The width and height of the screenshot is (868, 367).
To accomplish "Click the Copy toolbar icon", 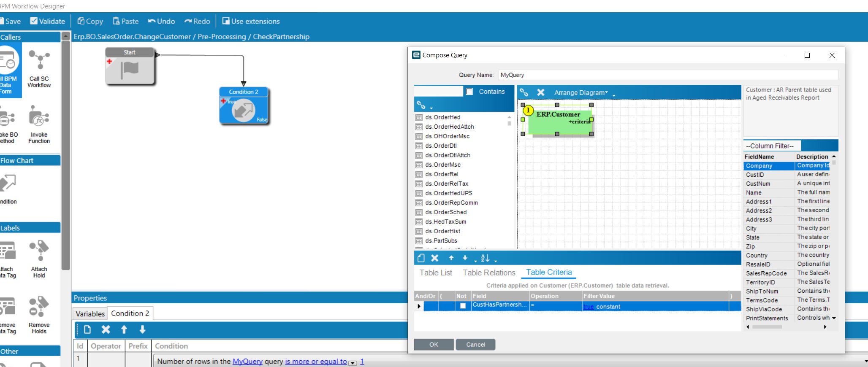I will 81,21.
